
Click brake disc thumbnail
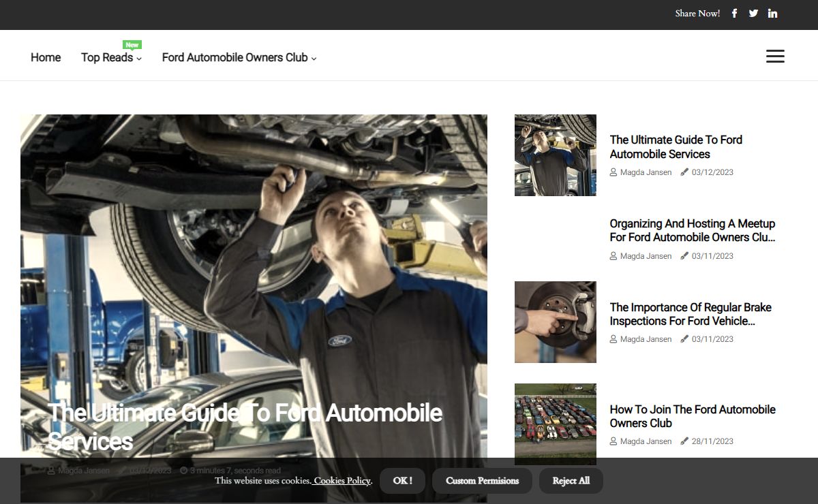(556, 322)
